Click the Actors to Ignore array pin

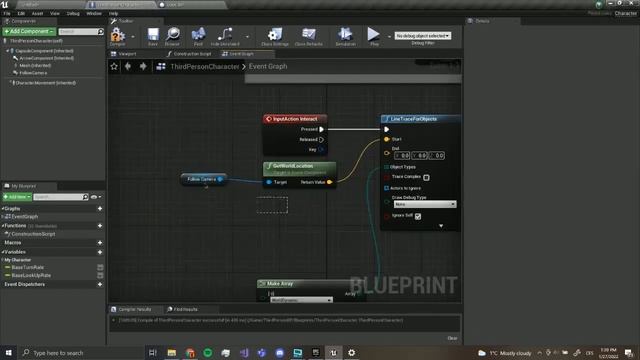(x=387, y=188)
